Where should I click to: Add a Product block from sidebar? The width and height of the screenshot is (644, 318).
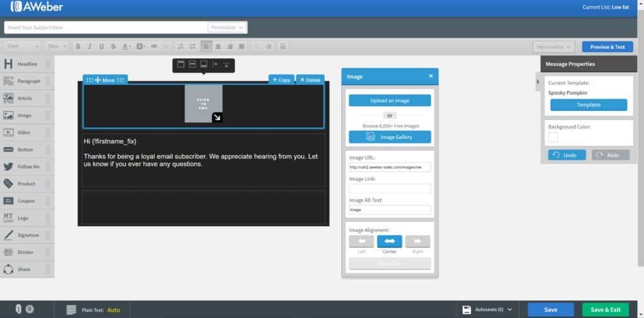click(x=27, y=184)
